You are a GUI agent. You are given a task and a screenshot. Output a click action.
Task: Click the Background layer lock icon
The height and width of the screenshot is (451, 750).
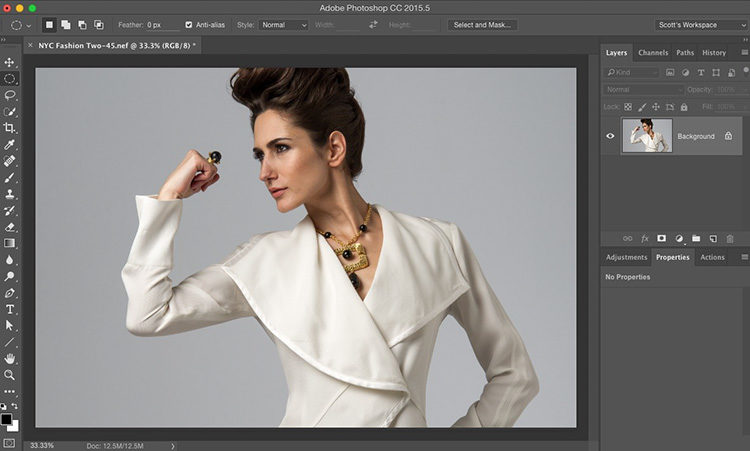point(728,136)
